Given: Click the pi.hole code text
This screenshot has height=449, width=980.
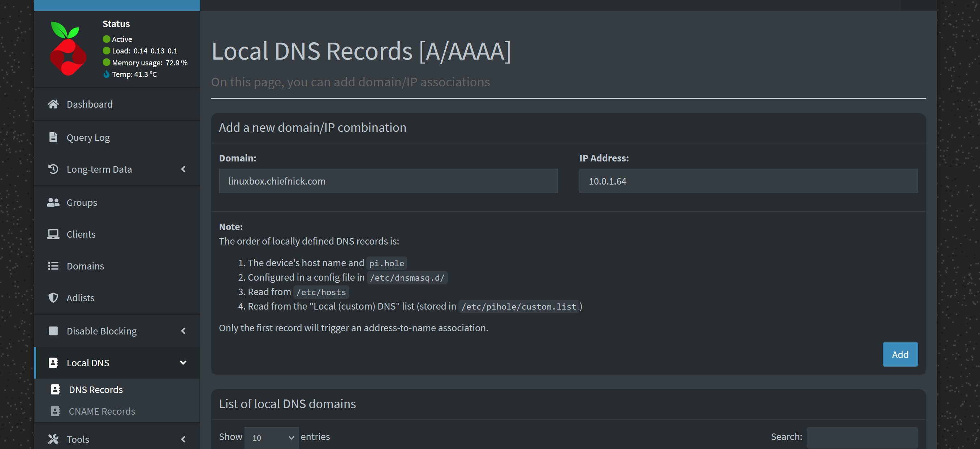Looking at the screenshot, I should pyautogui.click(x=387, y=263).
